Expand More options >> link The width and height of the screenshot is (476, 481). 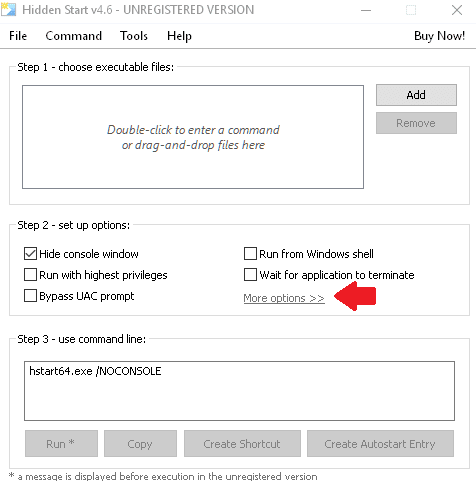tap(284, 298)
